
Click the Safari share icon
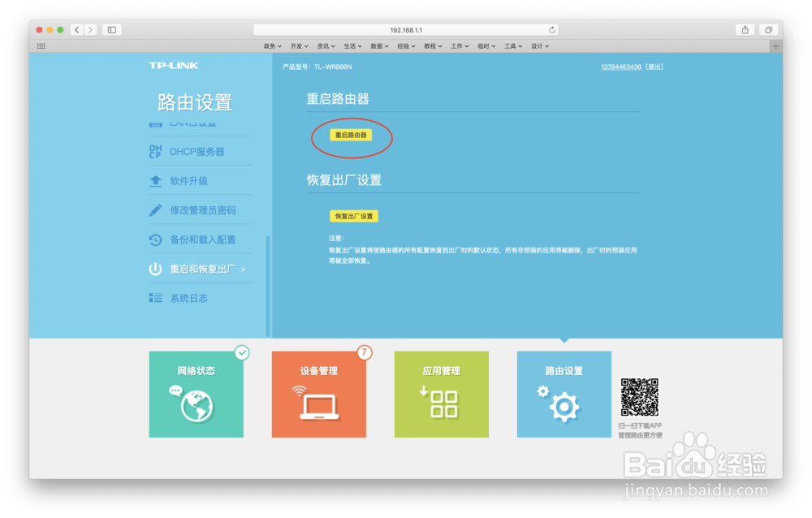(x=745, y=30)
